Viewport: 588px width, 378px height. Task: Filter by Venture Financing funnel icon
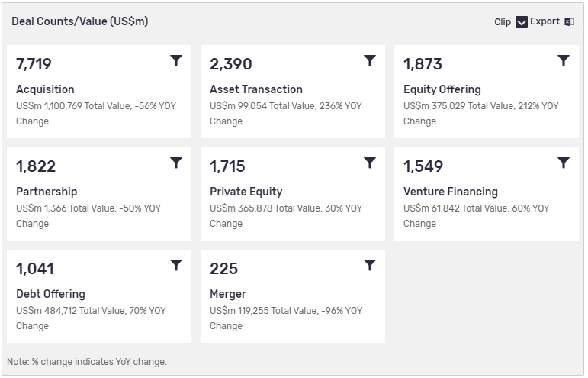(564, 163)
